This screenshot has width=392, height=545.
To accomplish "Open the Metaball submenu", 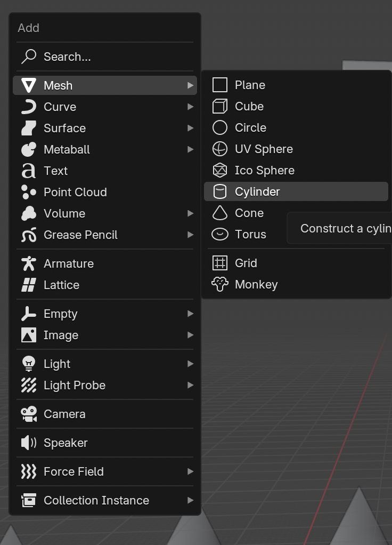I will (x=67, y=150).
